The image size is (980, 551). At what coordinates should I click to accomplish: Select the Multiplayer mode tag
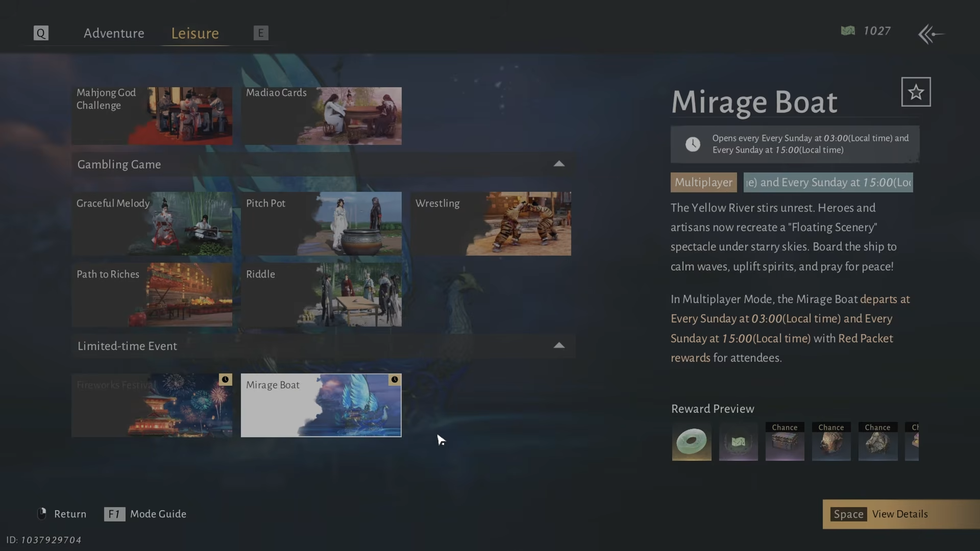(703, 182)
